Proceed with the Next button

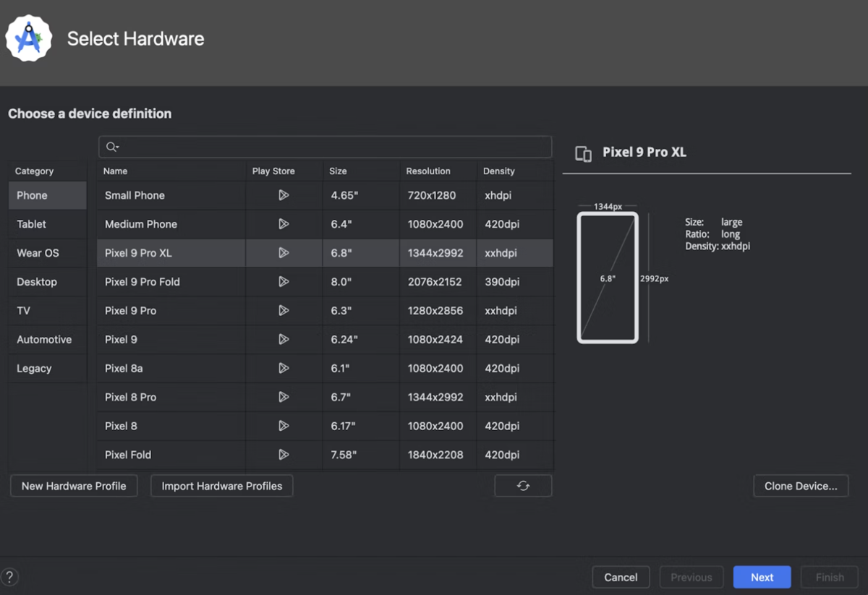(762, 577)
